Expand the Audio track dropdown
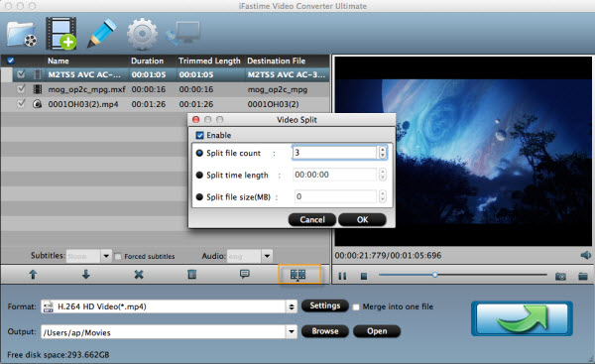 [267, 256]
